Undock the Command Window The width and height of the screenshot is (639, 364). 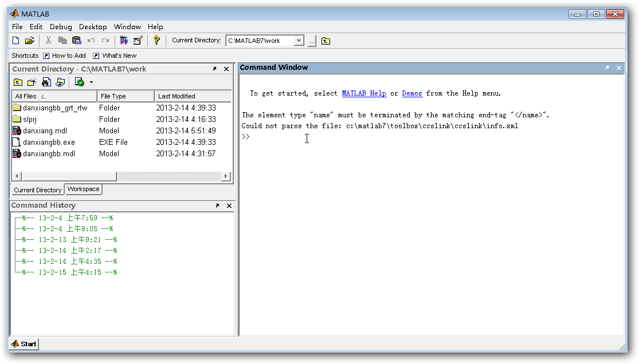(x=607, y=68)
